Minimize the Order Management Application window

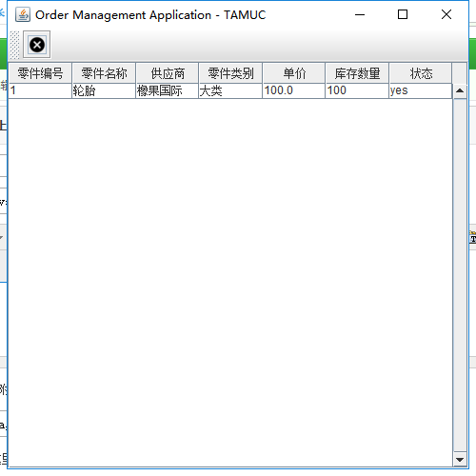360,14
